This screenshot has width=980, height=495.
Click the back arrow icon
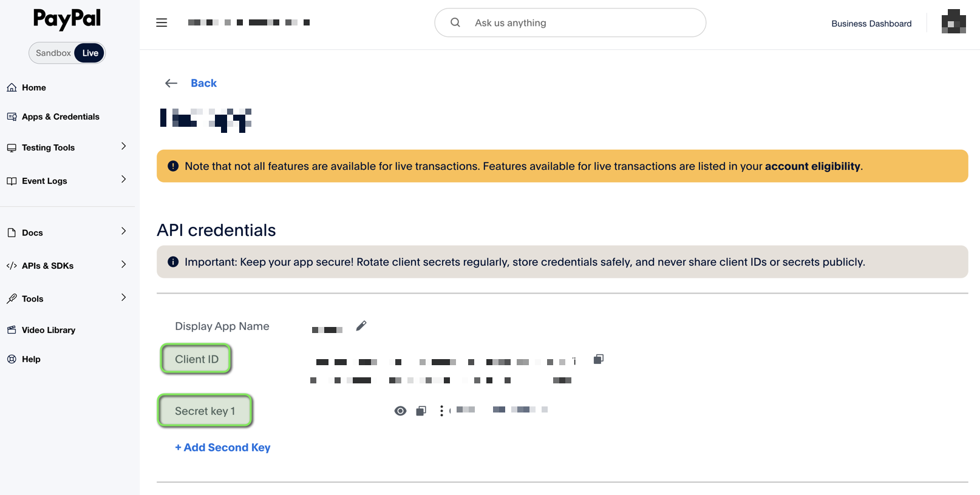pyautogui.click(x=171, y=83)
